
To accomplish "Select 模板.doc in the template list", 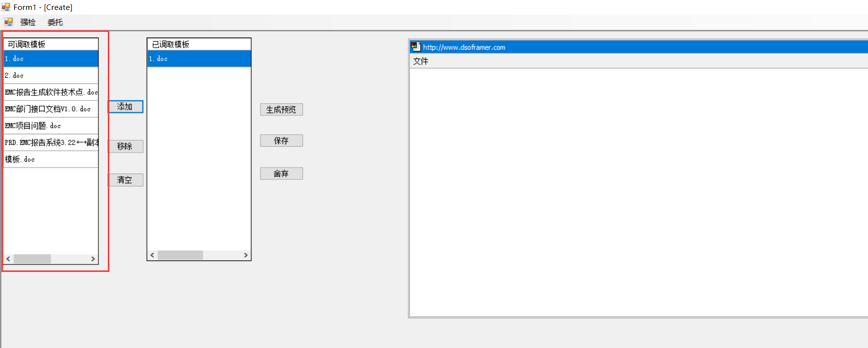I will coord(51,159).
